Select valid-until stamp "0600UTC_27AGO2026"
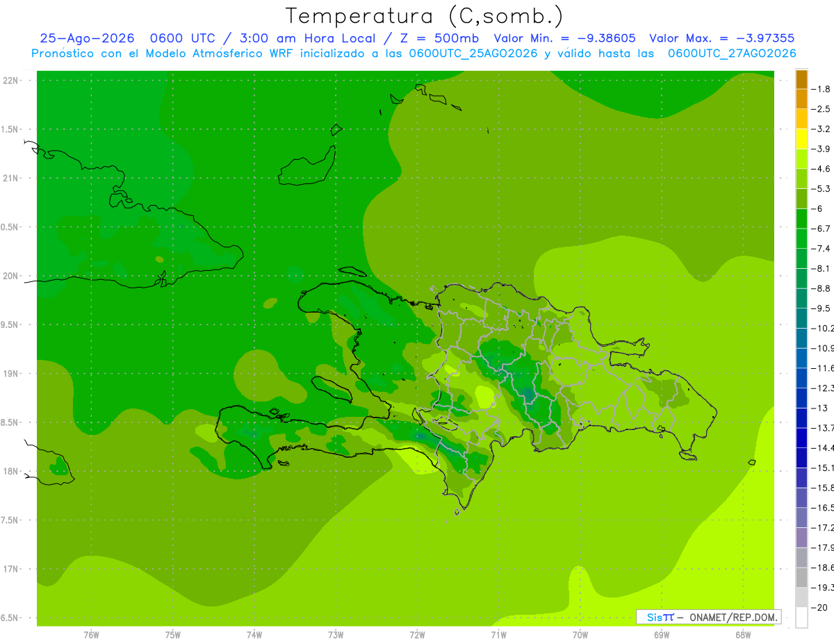This screenshot has width=834, height=644. (x=732, y=53)
